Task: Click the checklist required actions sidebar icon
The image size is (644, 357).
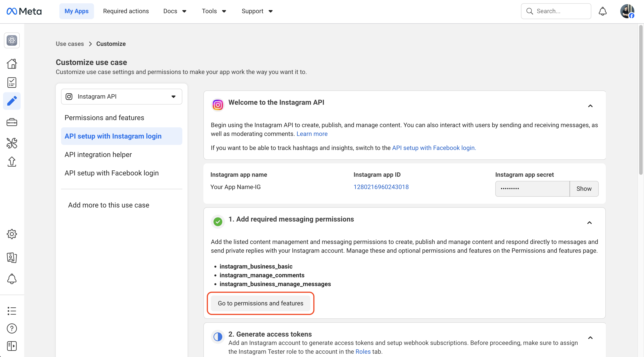Action: coord(12,82)
